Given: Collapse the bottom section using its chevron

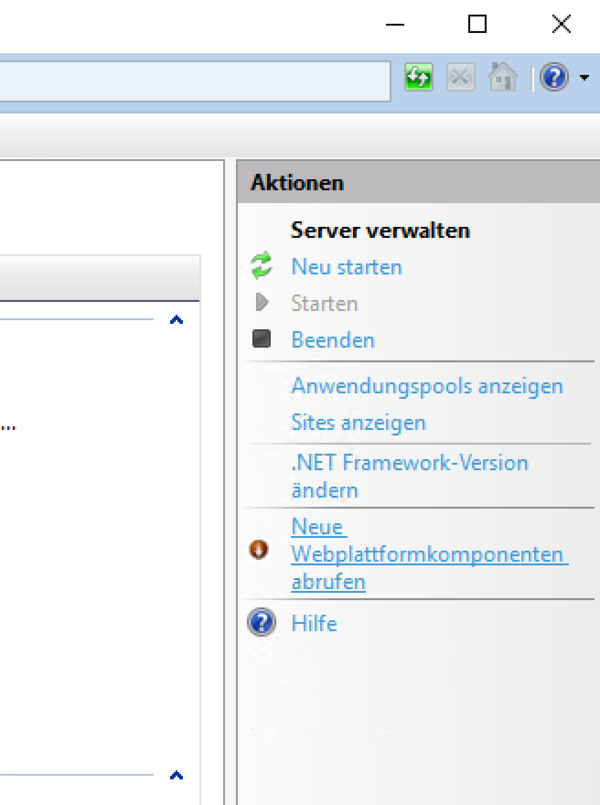Looking at the screenshot, I should pos(177,774).
